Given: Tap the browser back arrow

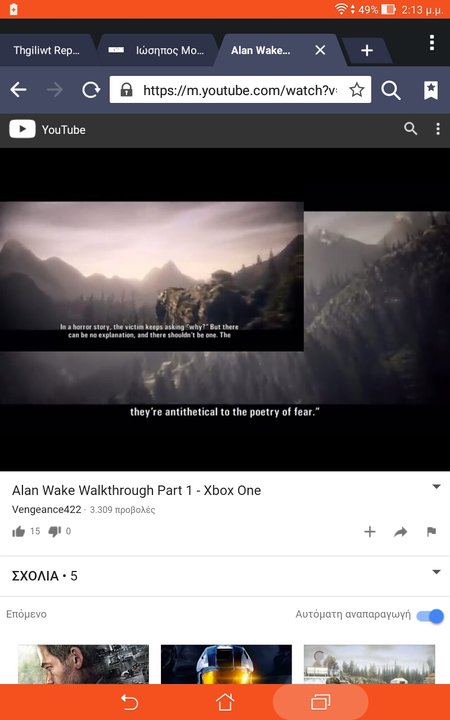Looking at the screenshot, I should (18, 90).
